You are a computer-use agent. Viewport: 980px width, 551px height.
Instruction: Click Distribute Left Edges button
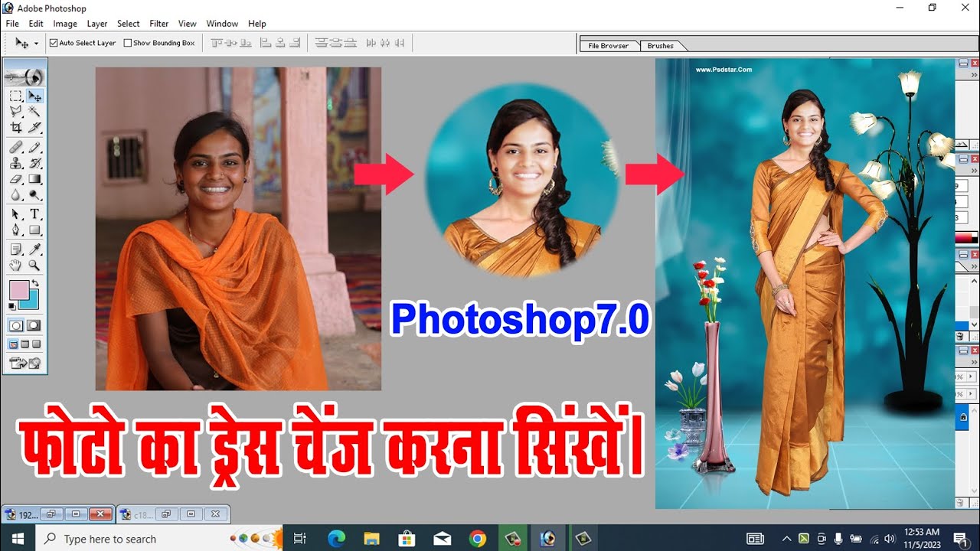tap(371, 43)
